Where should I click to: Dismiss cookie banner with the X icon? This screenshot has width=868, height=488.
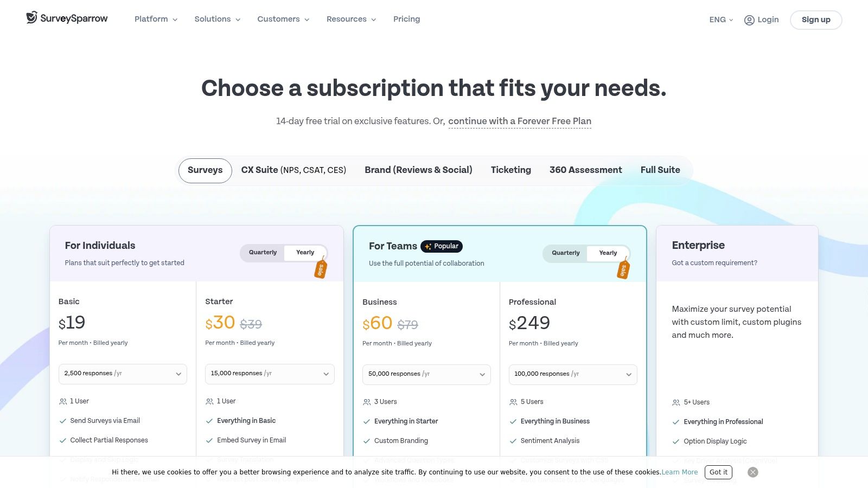pyautogui.click(x=752, y=472)
